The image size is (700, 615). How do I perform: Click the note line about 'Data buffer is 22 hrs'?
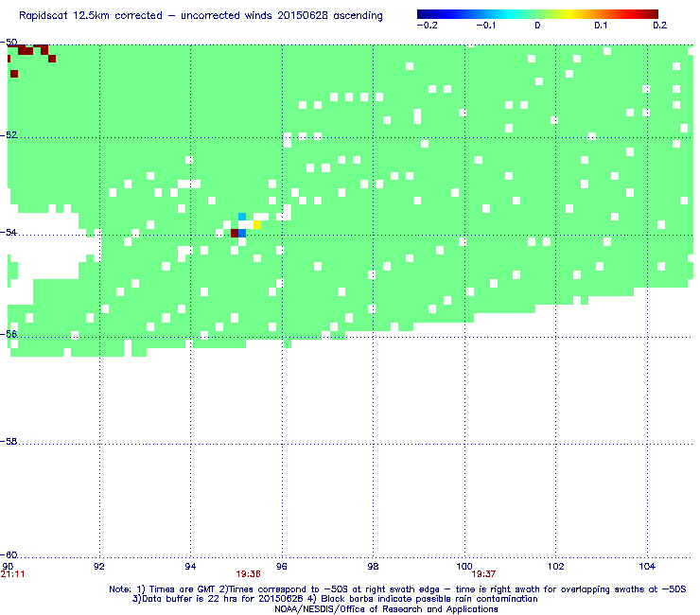point(335,599)
